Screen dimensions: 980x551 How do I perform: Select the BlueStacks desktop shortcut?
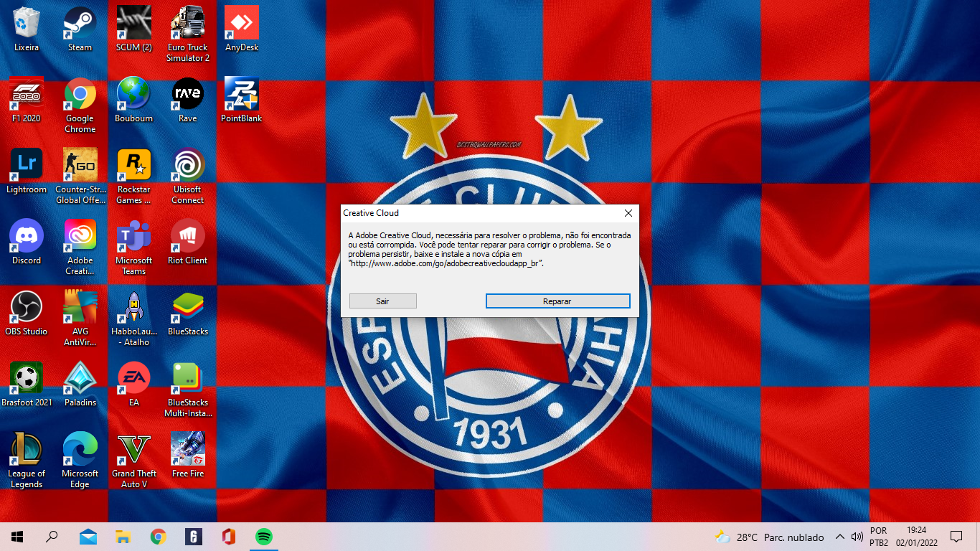(188, 314)
